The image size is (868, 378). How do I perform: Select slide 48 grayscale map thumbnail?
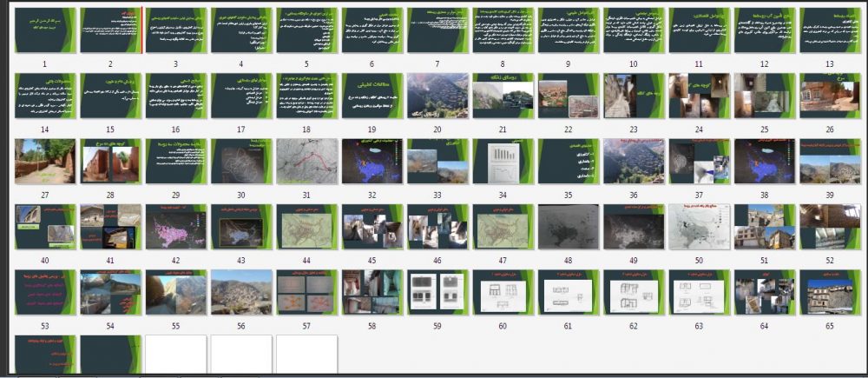(569, 227)
